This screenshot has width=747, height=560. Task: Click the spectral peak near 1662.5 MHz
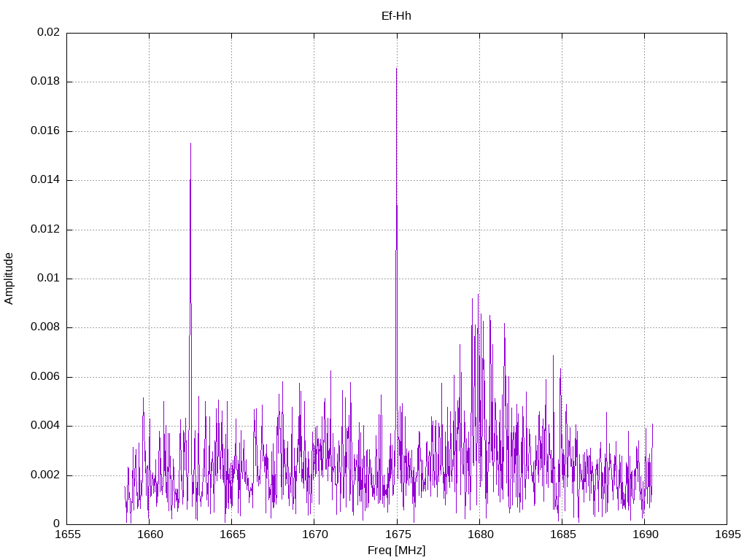click(190, 144)
